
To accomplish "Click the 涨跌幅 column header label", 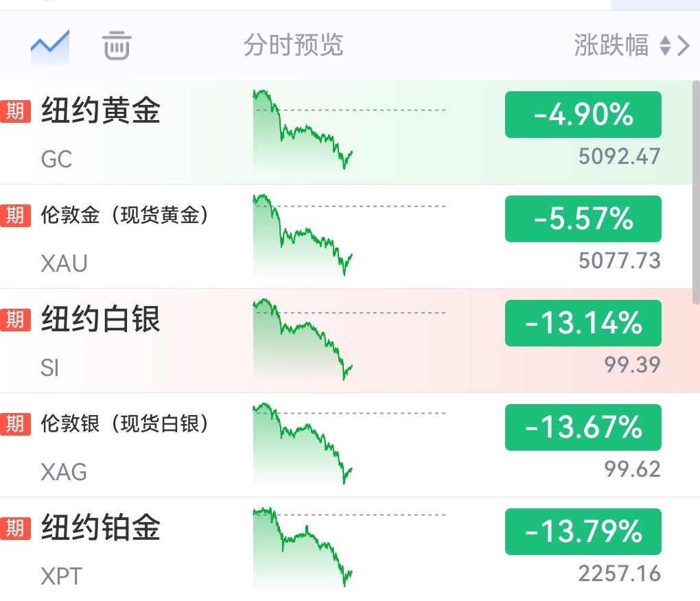I will (x=611, y=45).
